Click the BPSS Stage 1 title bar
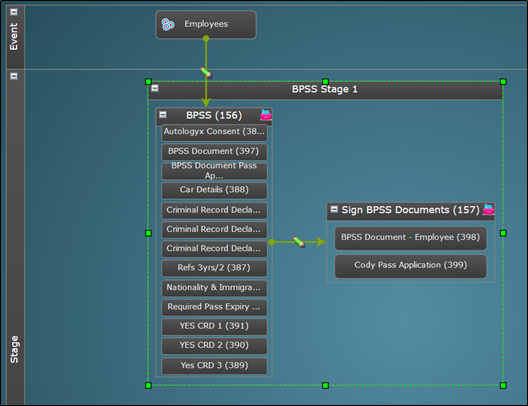The image size is (528, 406). pyautogui.click(x=325, y=90)
